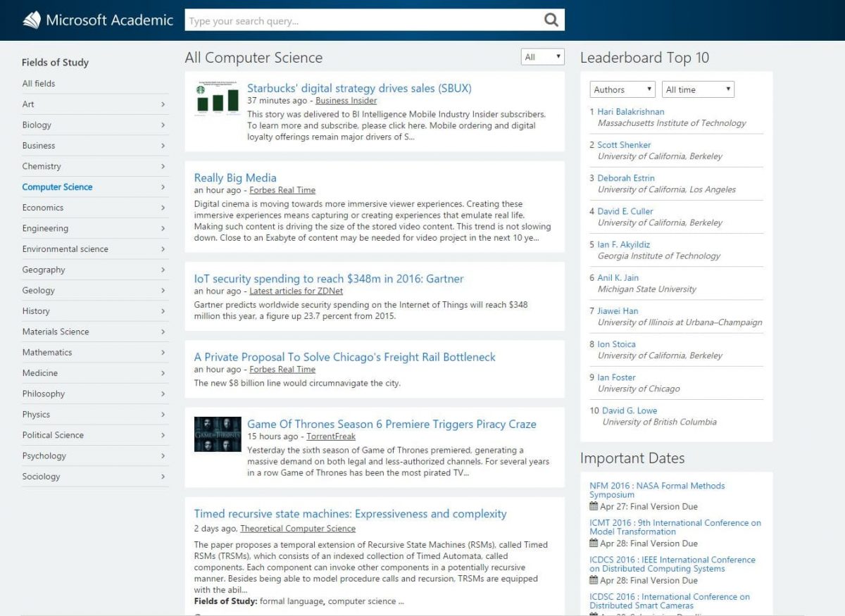Screen dimensions: 845x616
Task: Open author Ion Stoica
Action: (x=617, y=344)
